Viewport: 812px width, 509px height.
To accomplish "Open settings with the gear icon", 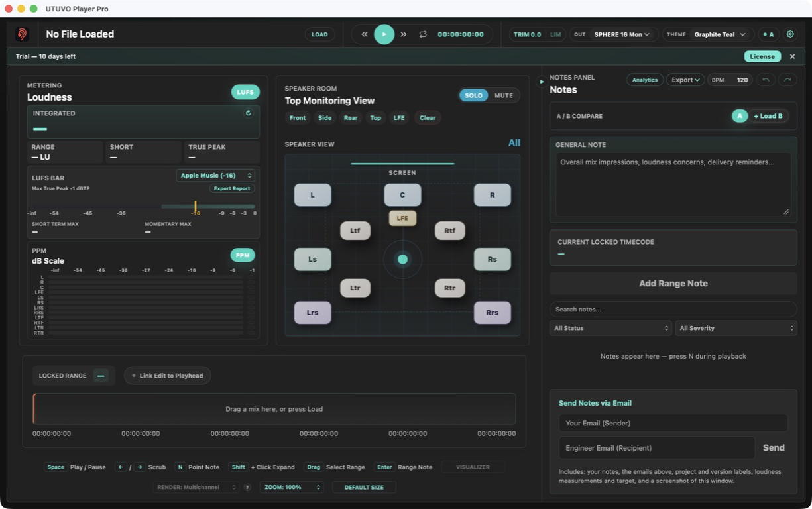I will (790, 34).
